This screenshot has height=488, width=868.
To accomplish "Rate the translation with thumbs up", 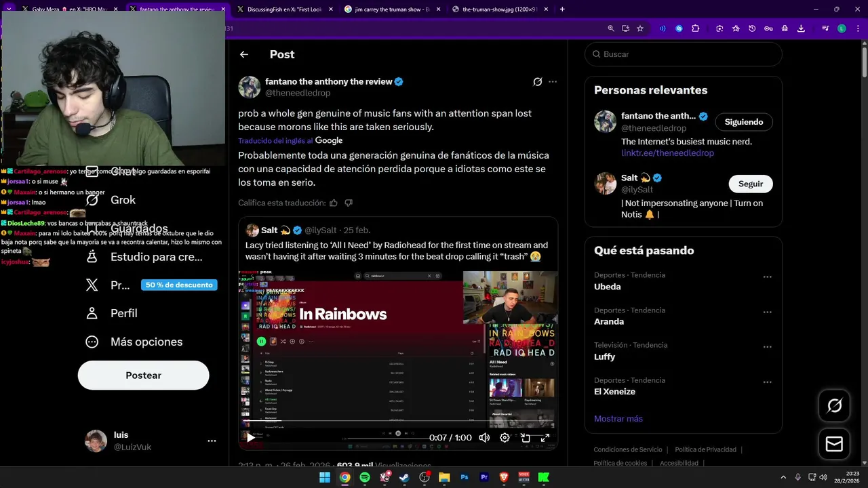I will click(334, 203).
